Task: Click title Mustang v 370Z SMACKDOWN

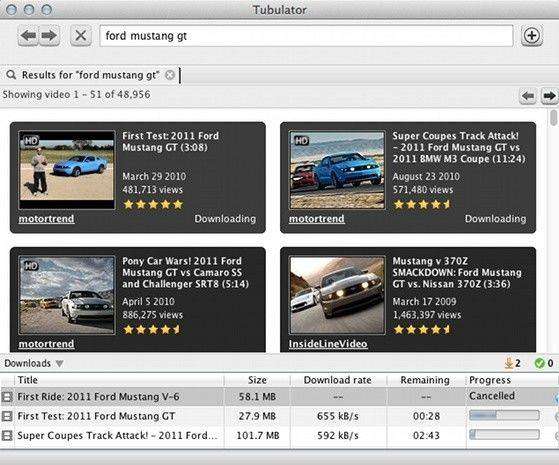Action: pyautogui.click(x=457, y=272)
